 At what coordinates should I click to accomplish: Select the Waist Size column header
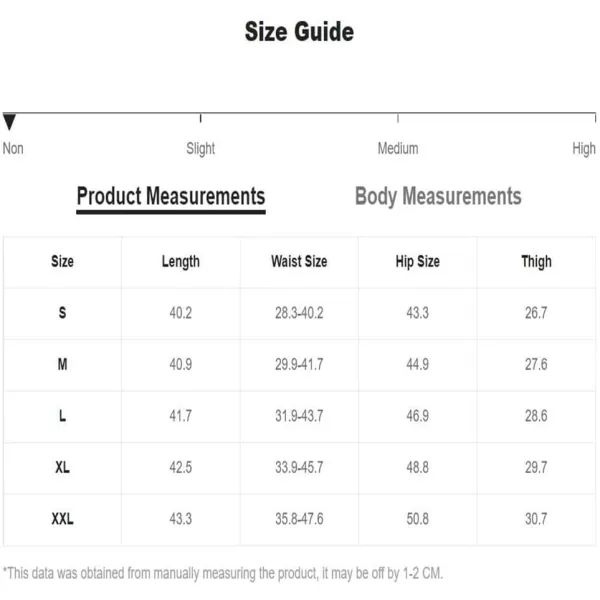[x=299, y=262]
